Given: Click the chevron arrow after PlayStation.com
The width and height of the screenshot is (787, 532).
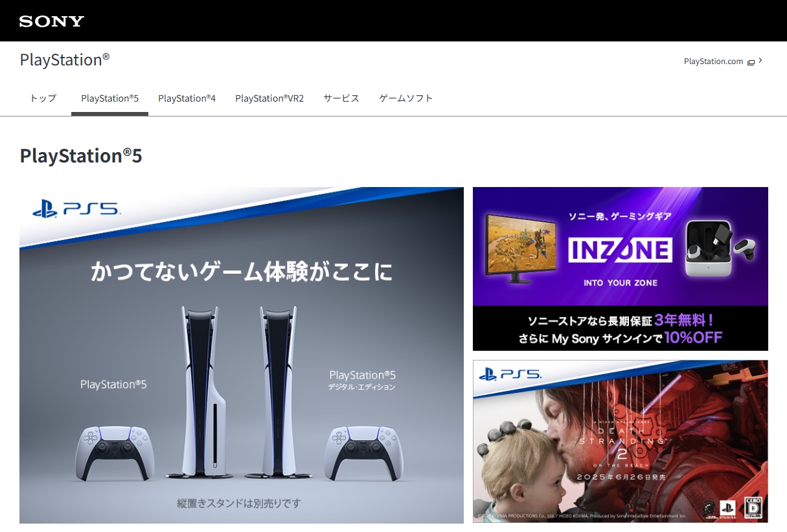Looking at the screenshot, I should pos(760,61).
